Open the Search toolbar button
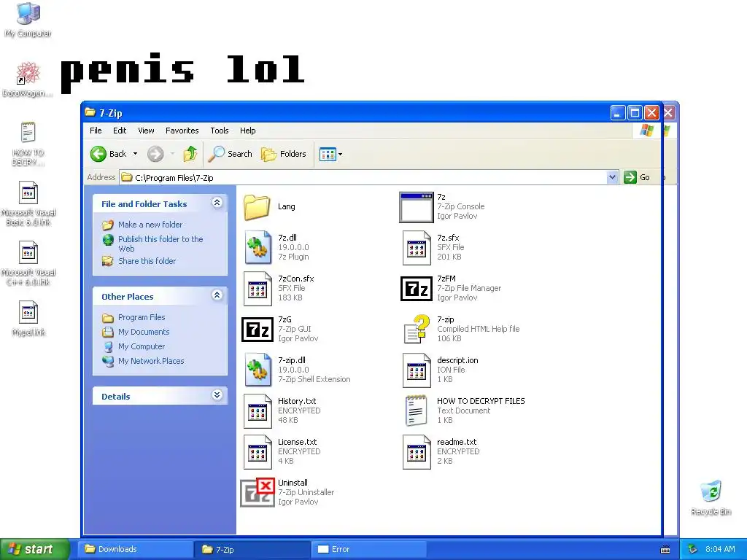Image resolution: width=747 pixels, height=560 pixels. [x=230, y=154]
